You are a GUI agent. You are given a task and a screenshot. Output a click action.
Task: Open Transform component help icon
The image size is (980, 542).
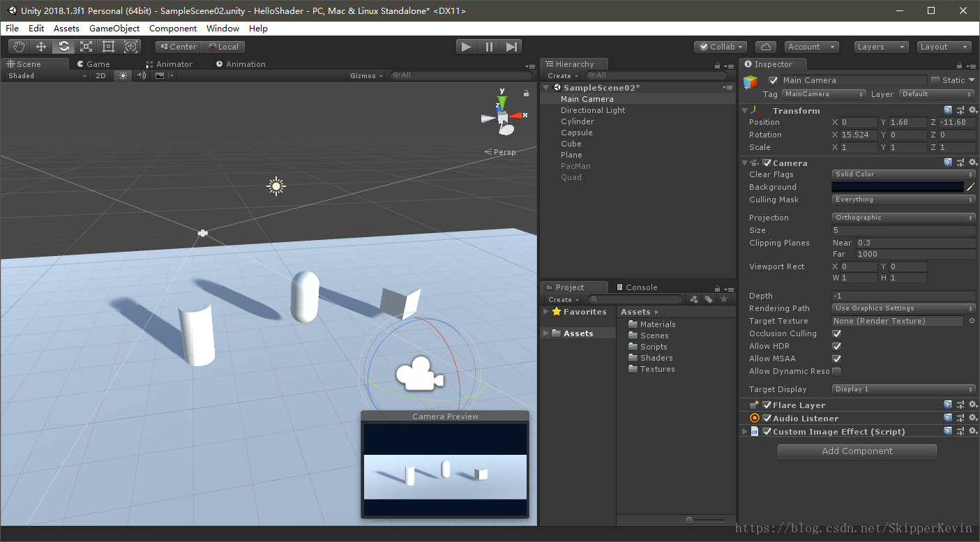[948, 110]
